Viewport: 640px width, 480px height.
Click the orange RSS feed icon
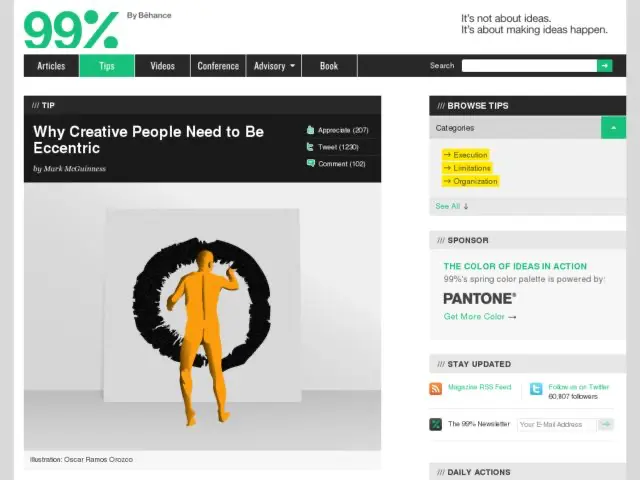(436, 389)
